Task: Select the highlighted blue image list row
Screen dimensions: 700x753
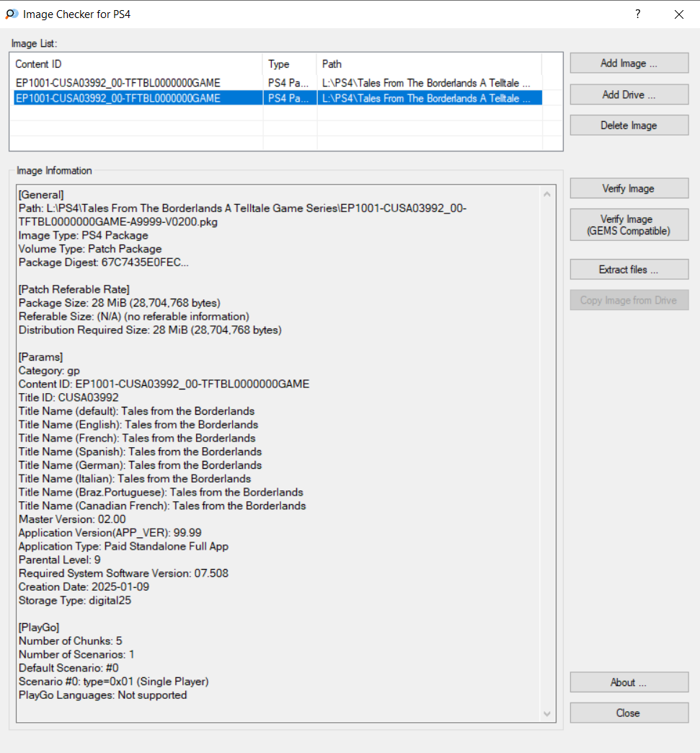Action: [x=278, y=98]
